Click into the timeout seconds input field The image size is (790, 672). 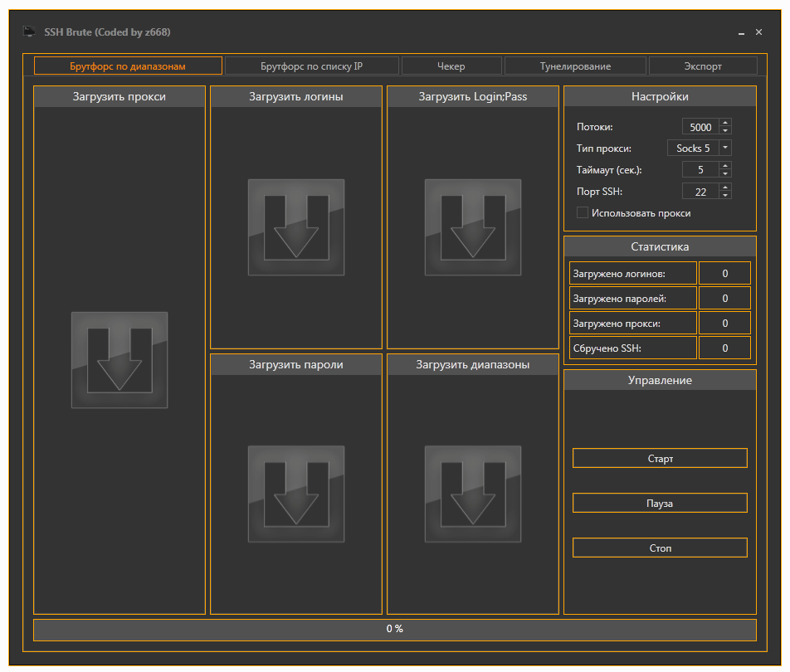[x=700, y=170]
